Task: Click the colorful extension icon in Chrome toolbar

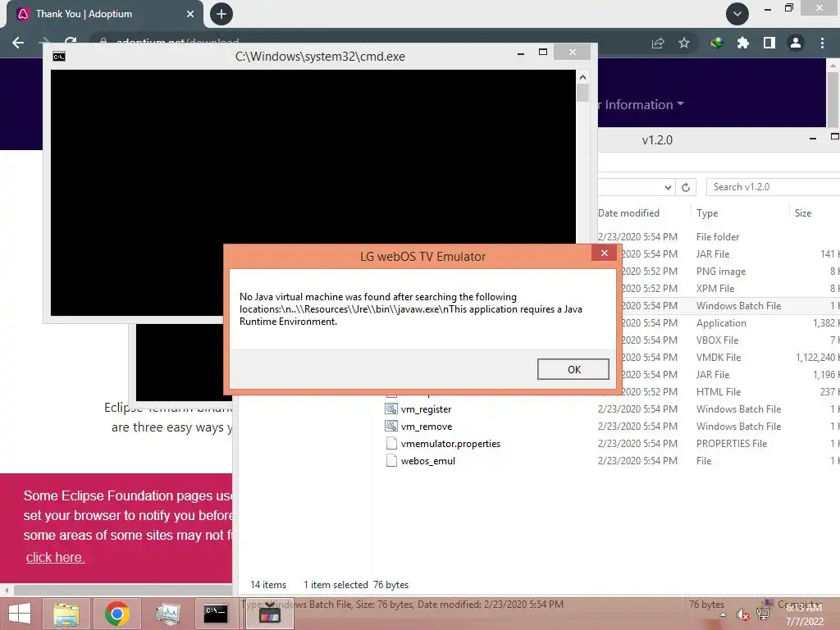Action: pyautogui.click(x=717, y=43)
